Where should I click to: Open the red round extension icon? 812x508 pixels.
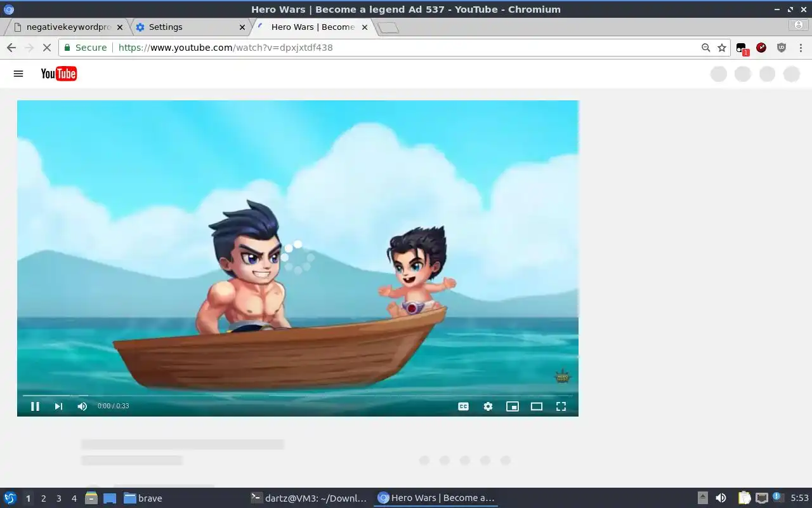pyautogui.click(x=761, y=48)
